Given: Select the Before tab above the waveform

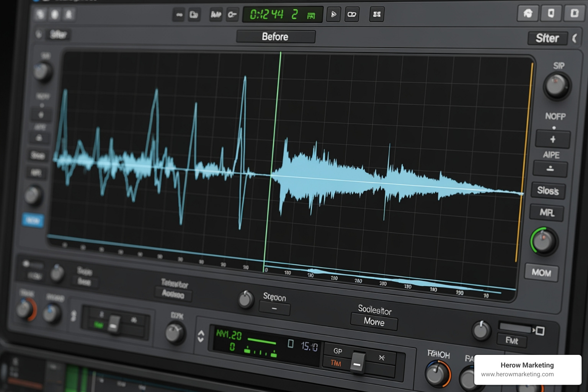Looking at the screenshot, I should point(276,37).
